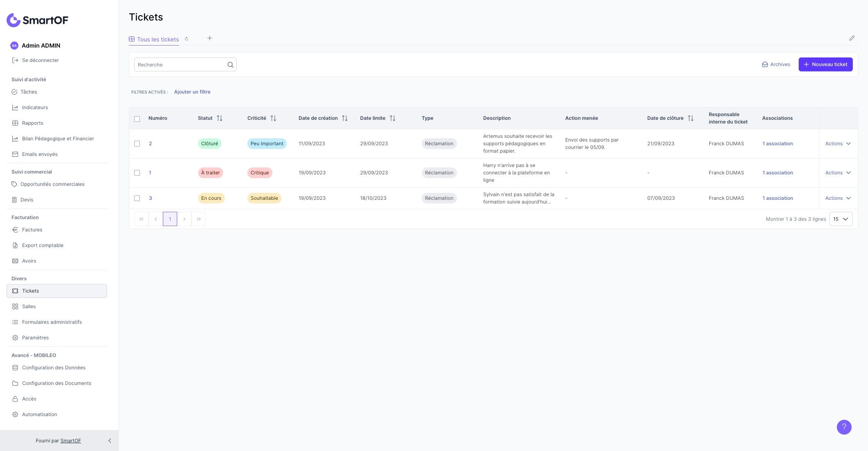Open Actions menu for ticket 1
This screenshot has height=451, width=868.
tap(838, 173)
